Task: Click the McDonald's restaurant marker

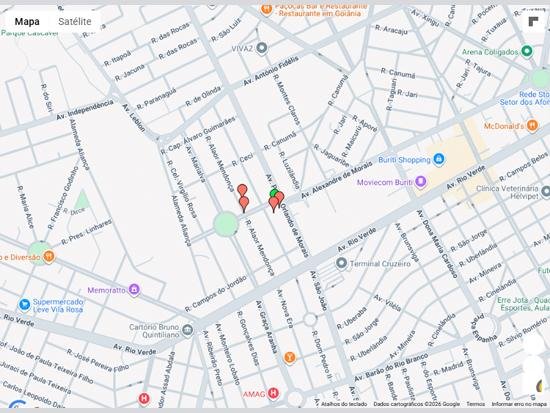Action: coord(532,125)
